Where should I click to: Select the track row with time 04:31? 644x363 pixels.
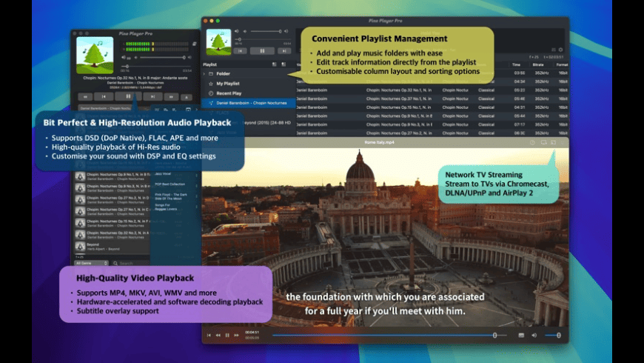[x=432, y=107]
